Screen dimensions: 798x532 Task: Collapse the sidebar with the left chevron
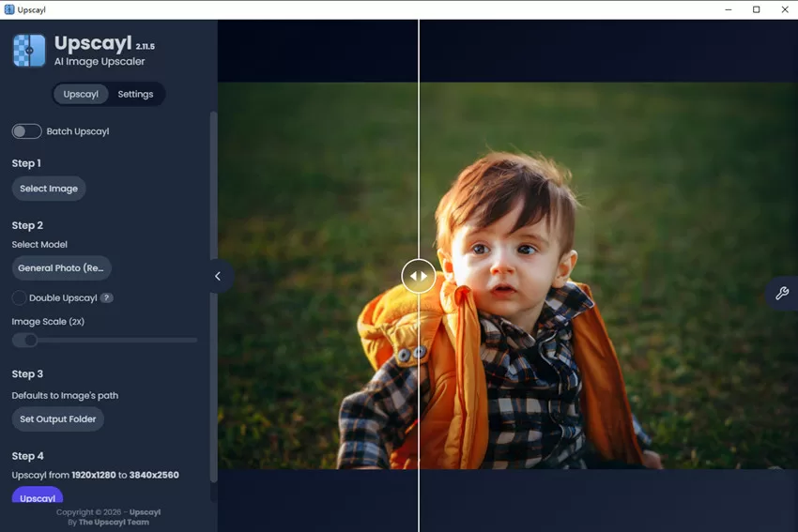219,276
